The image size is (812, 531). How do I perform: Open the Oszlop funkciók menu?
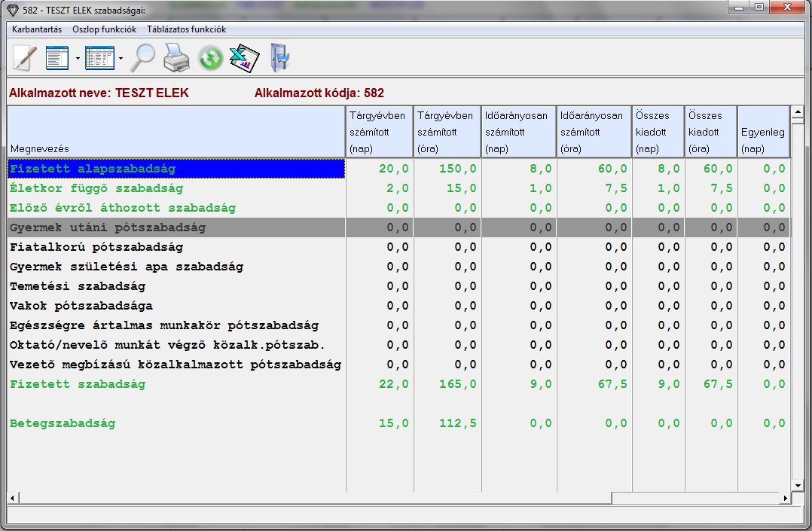(x=104, y=29)
